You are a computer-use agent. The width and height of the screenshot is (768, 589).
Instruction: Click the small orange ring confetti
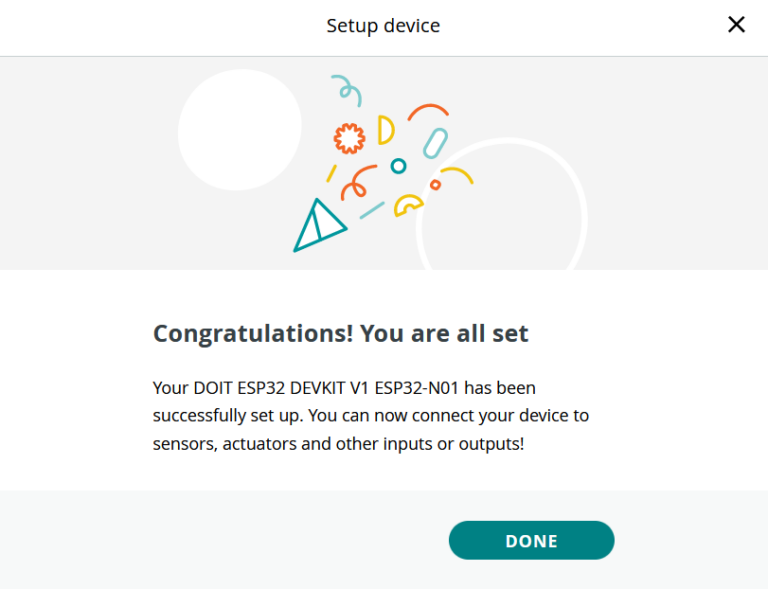coord(435,185)
